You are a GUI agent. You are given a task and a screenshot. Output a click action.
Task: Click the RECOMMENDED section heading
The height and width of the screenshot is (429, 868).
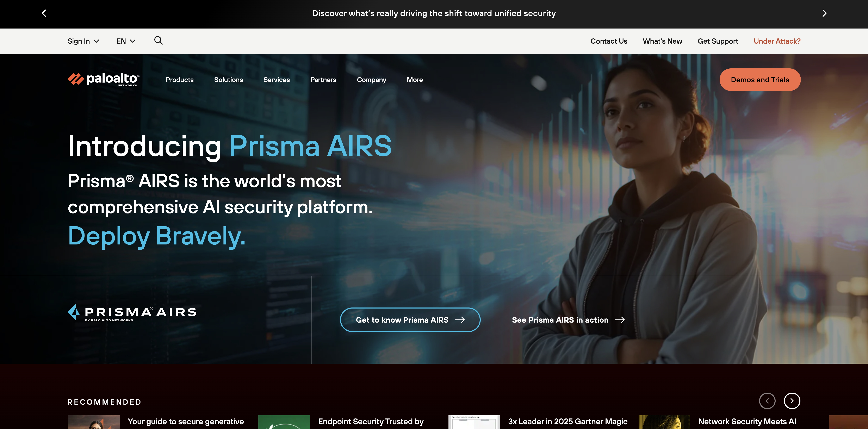pyautogui.click(x=104, y=402)
